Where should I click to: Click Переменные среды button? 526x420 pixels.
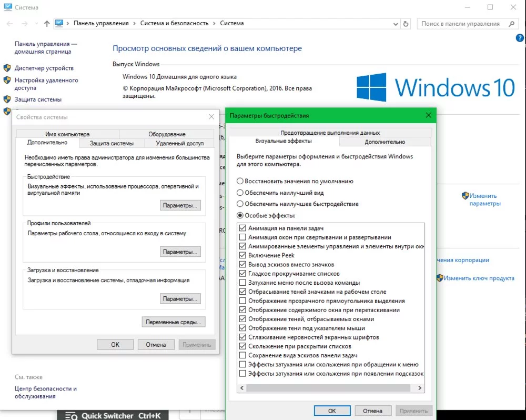click(174, 322)
